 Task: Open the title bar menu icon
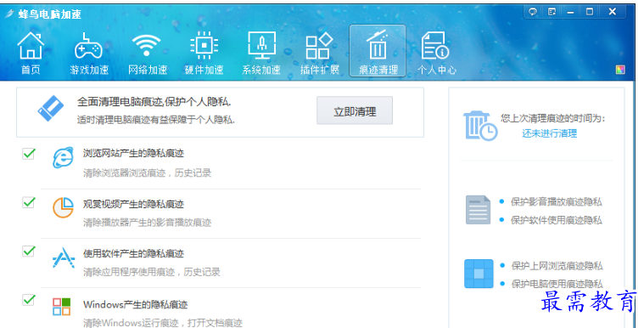pos(552,12)
